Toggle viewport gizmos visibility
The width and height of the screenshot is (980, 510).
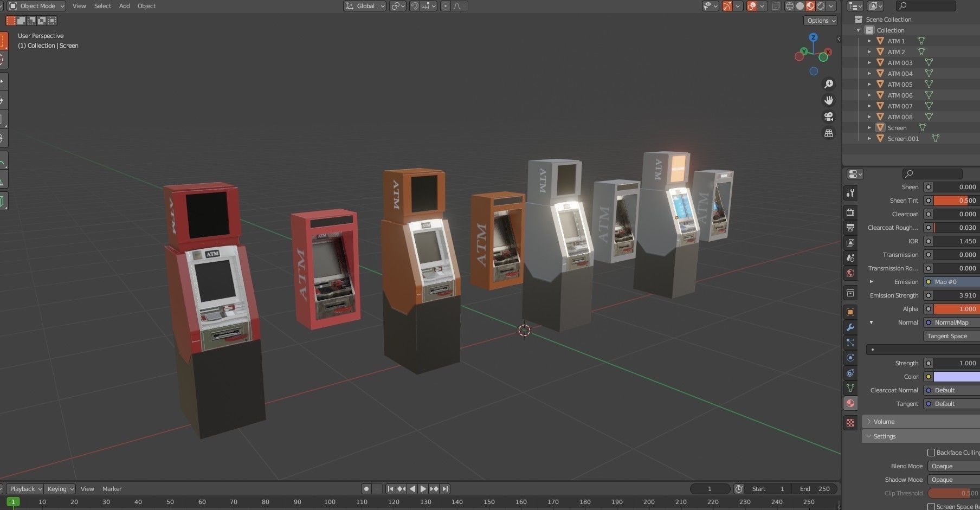727,6
